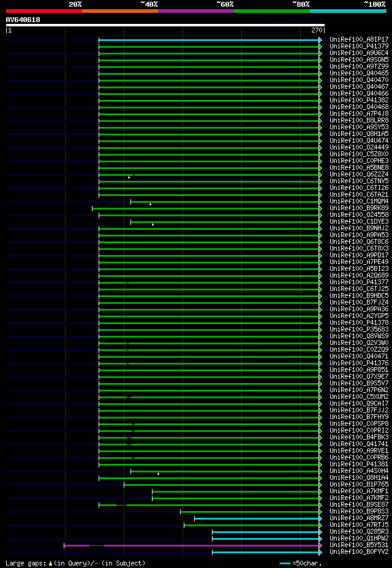The height and width of the screenshot is (568, 392).
Task: Click the purple ~60% identity legend bar
Action: click(196, 11)
